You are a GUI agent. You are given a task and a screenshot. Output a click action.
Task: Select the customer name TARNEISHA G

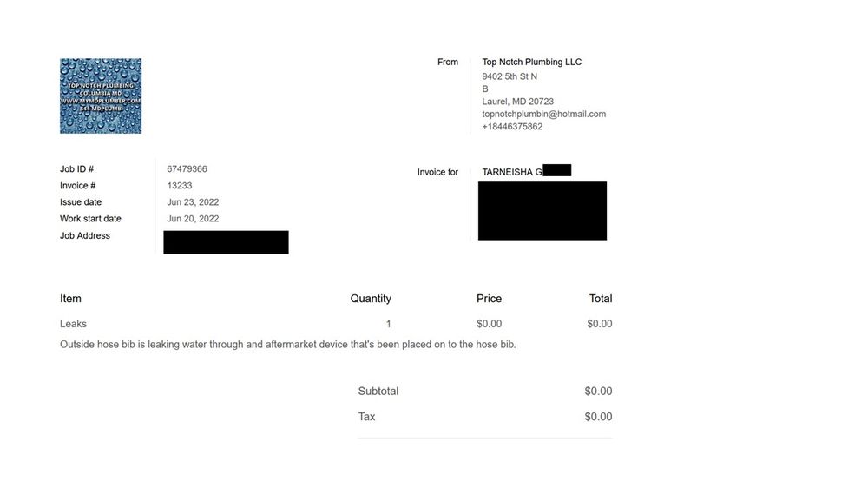(x=512, y=172)
